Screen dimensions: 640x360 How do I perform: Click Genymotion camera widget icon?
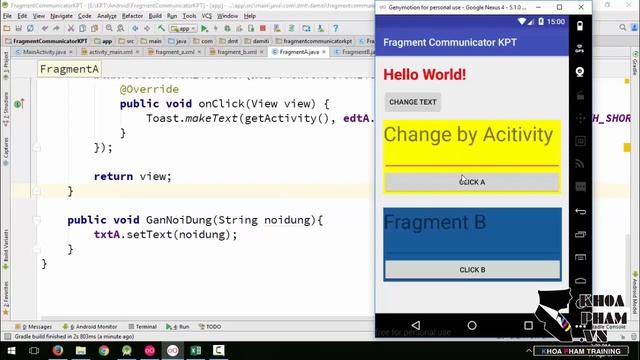(x=580, y=72)
